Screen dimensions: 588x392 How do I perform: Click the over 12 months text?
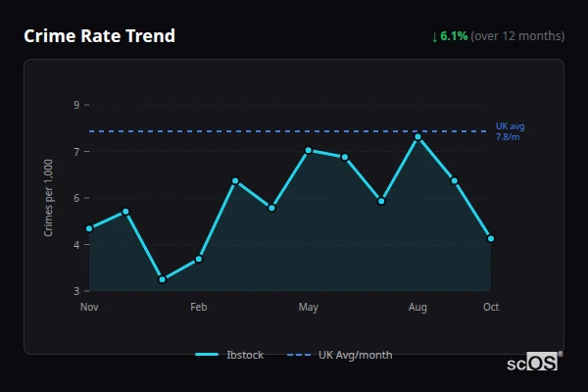coord(517,36)
